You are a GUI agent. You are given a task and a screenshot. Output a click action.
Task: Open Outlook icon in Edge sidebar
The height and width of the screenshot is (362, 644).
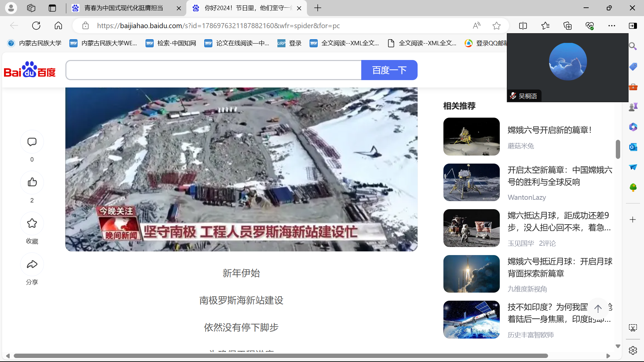pos(633,147)
